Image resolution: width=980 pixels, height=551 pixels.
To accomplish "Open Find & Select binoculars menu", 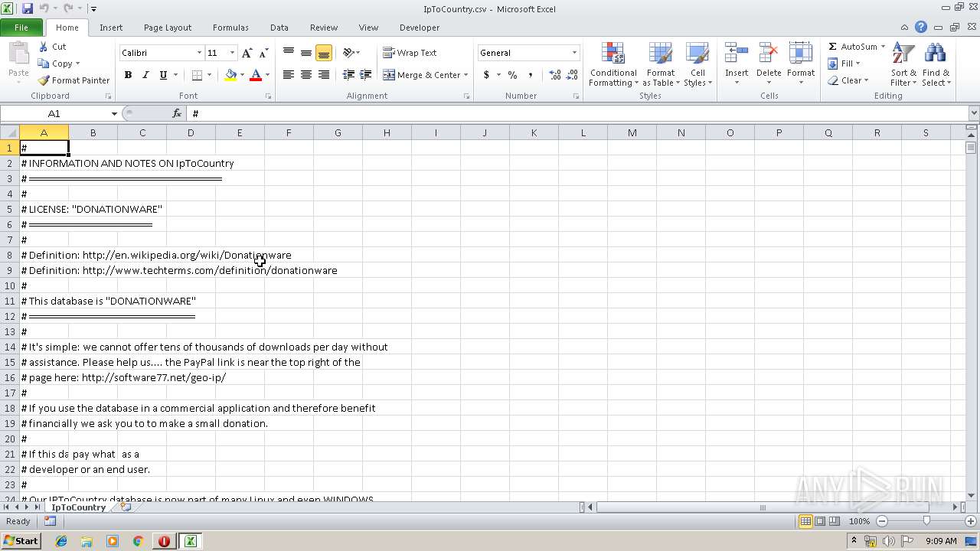I will tap(936, 65).
